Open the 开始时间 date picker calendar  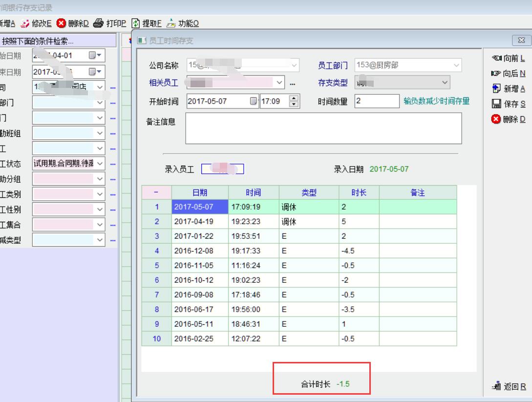tap(253, 102)
